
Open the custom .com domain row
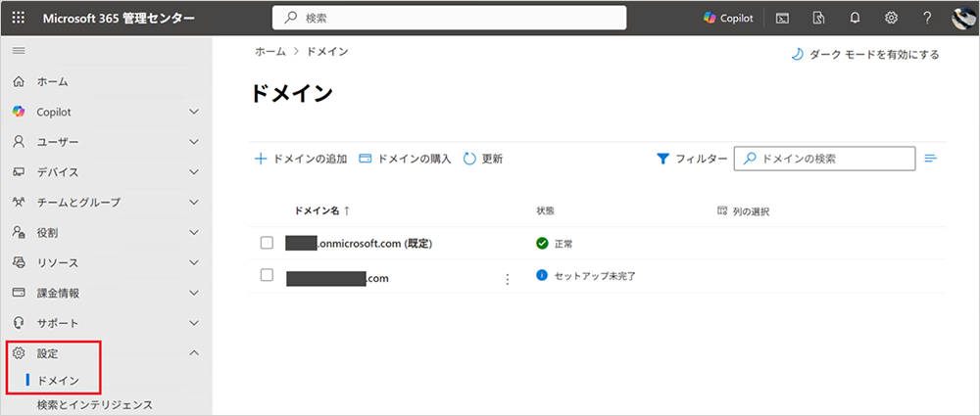pyautogui.click(x=337, y=279)
